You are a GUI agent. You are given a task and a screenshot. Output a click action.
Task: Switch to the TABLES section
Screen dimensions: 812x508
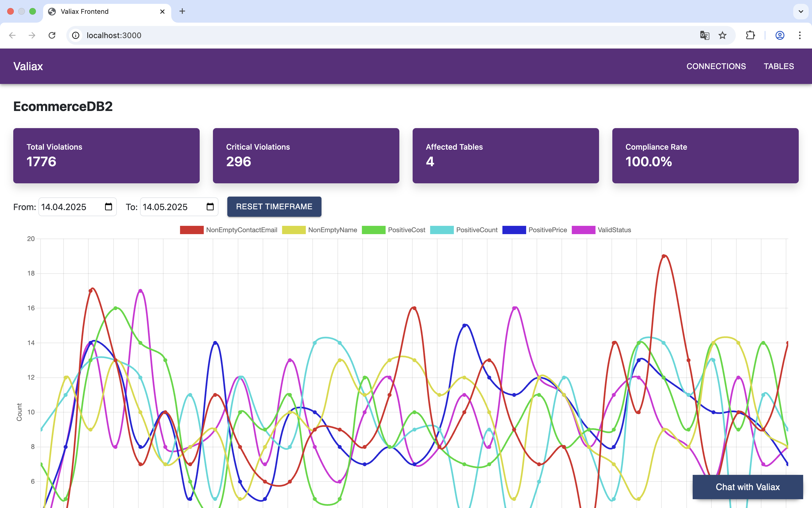click(x=779, y=66)
